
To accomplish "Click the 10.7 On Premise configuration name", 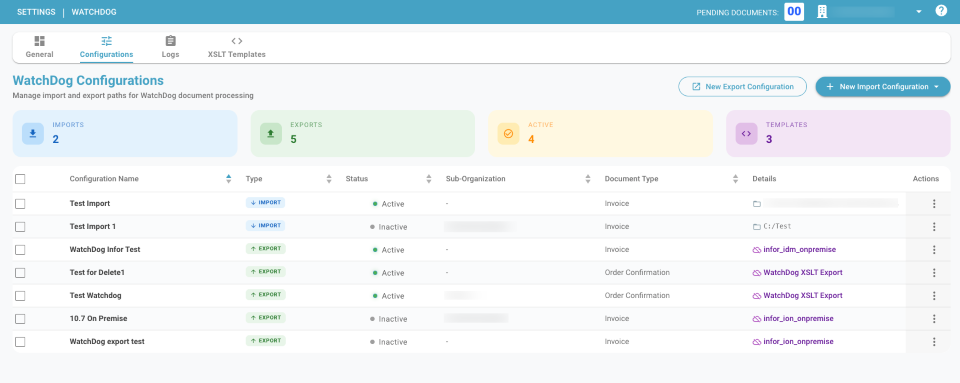I will [x=99, y=319].
